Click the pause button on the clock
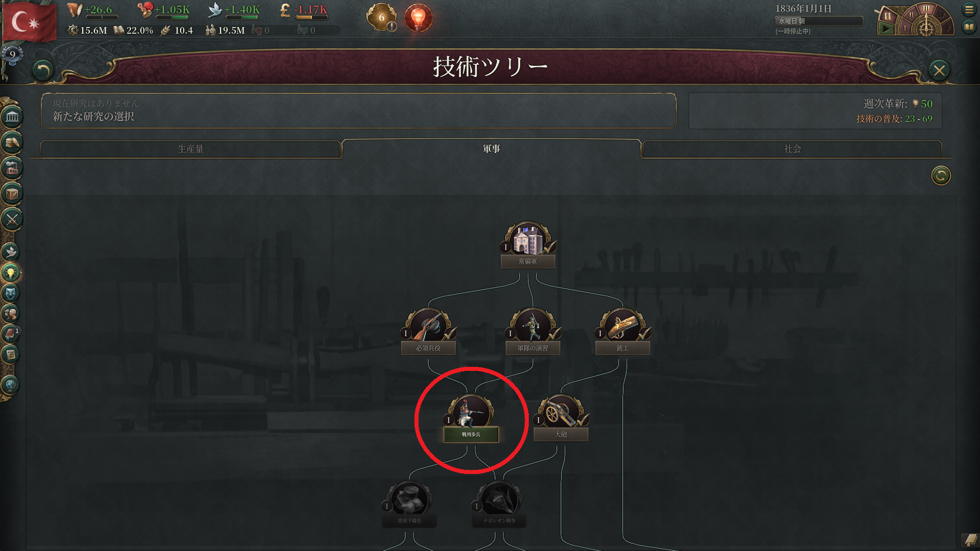980x551 pixels. coord(887,16)
